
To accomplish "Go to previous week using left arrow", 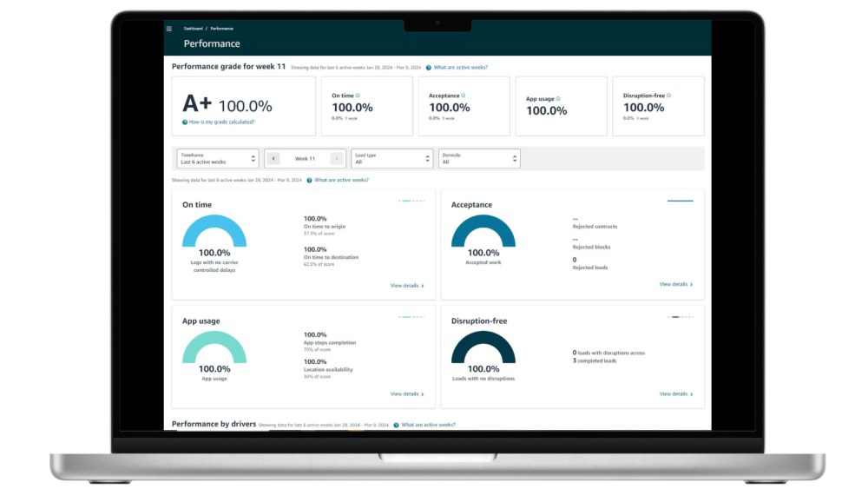I will [273, 159].
